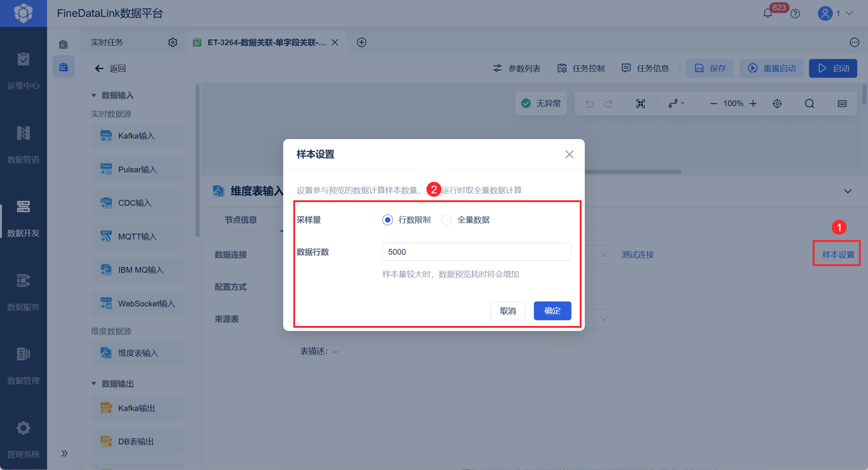The height and width of the screenshot is (470, 868).
Task: Click the FineDataLink logo icon
Action: pyautogui.click(x=23, y=13)
